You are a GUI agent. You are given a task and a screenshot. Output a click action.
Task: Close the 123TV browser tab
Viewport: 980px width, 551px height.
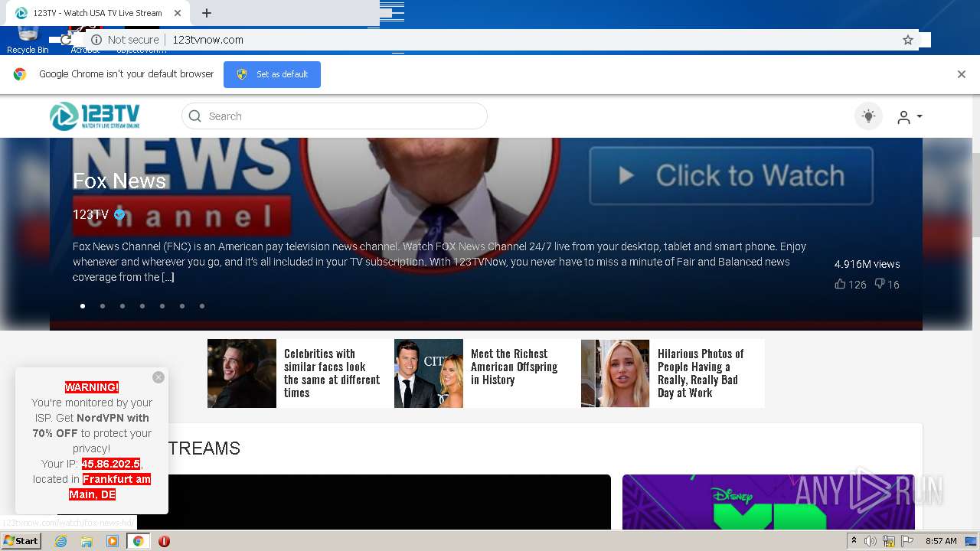(178, 13)
